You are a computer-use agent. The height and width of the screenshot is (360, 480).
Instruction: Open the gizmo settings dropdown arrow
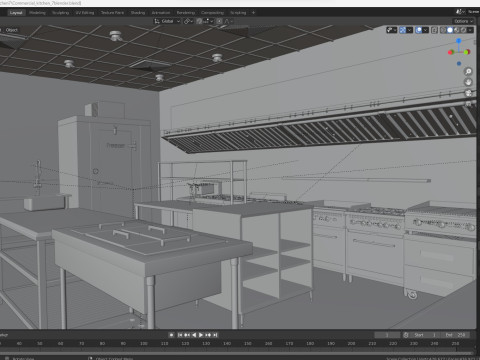coord(409,30)
